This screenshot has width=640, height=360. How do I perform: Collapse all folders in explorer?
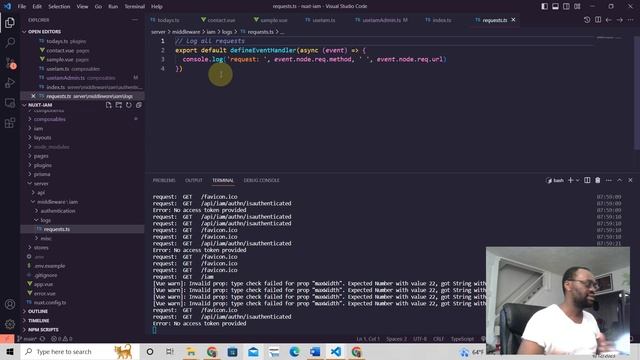[x=139, y=105]
